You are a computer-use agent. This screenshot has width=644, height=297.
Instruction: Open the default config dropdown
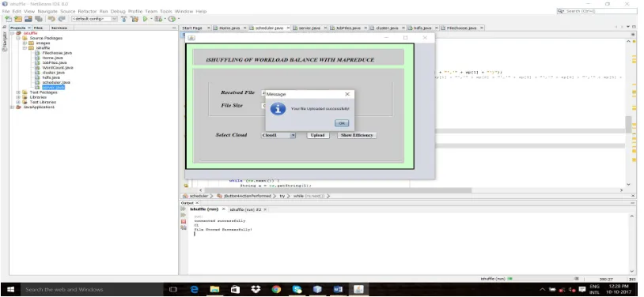point(94,19)
